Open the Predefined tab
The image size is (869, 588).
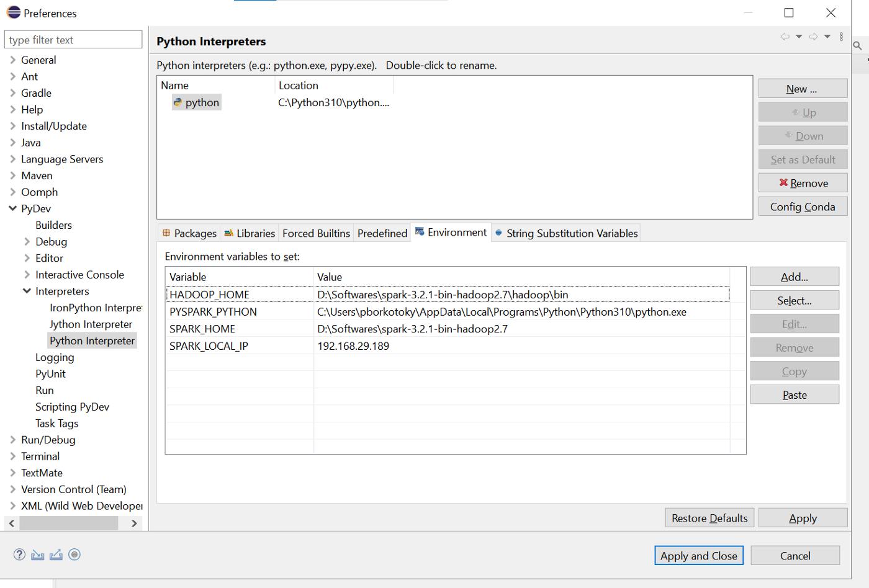(x=382, y=233)
